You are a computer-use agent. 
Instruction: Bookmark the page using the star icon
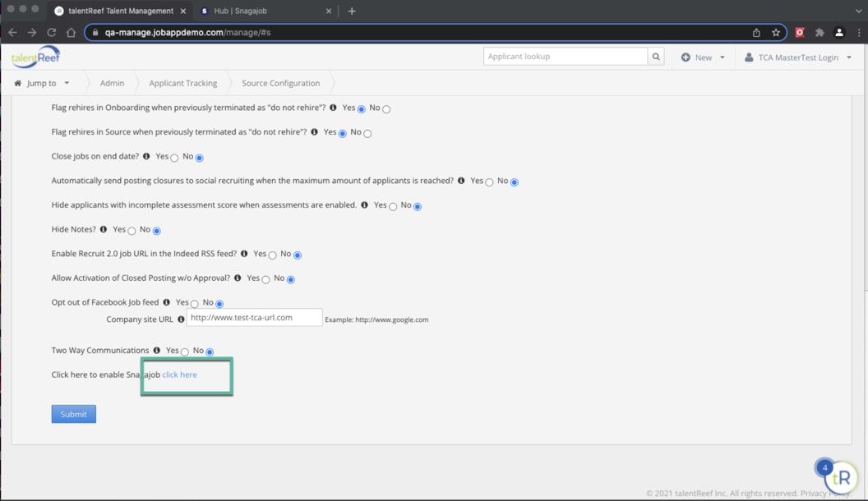click(776, 32)
